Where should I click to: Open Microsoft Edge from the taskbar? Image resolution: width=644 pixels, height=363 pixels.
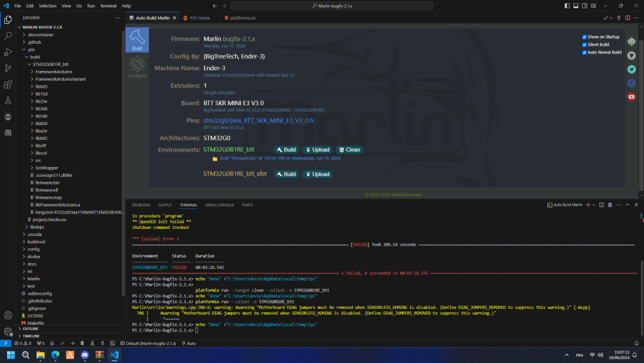[55, 355]
